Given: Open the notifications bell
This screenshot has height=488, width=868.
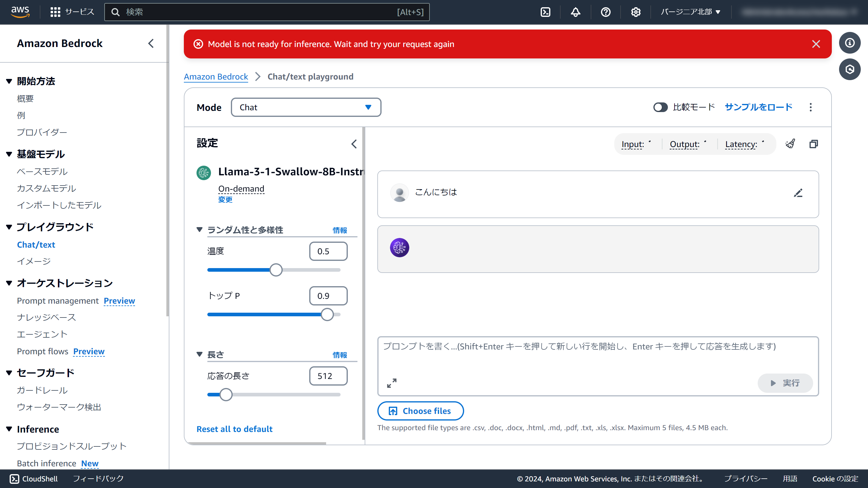Looking at the screenshot, I should coord(576,12).
